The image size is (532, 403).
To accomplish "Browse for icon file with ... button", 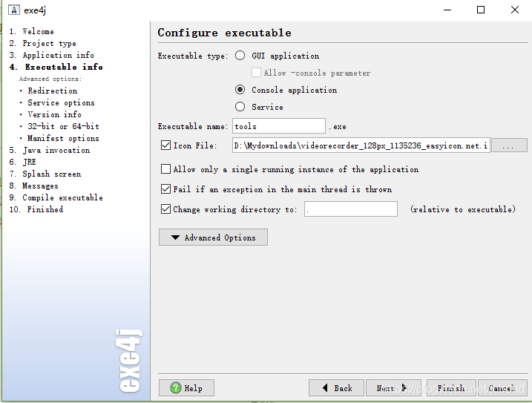I will point(509,145).
